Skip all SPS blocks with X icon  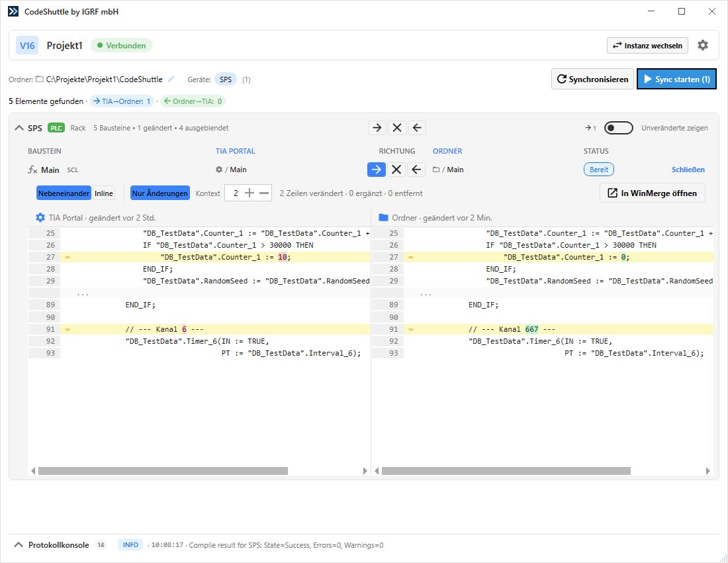[x=397, y=128]
